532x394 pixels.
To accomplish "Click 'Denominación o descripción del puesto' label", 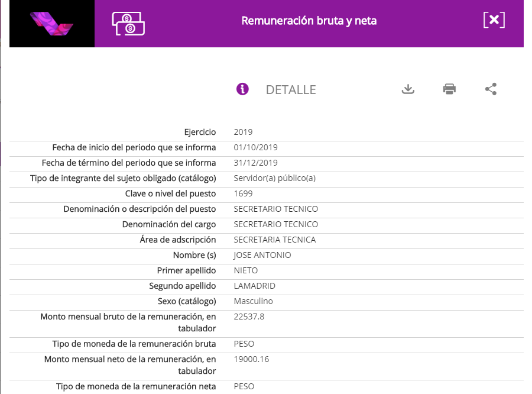I will [x=140, y=209].
